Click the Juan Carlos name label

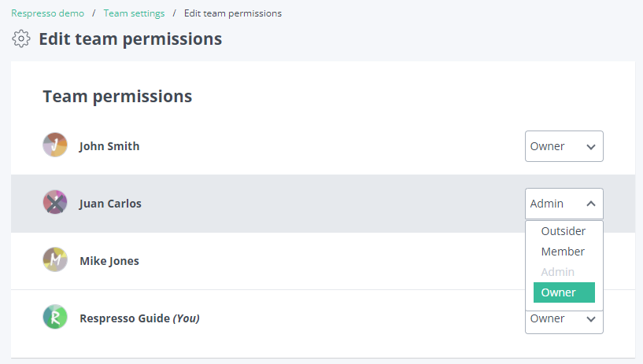pos(110,204)
